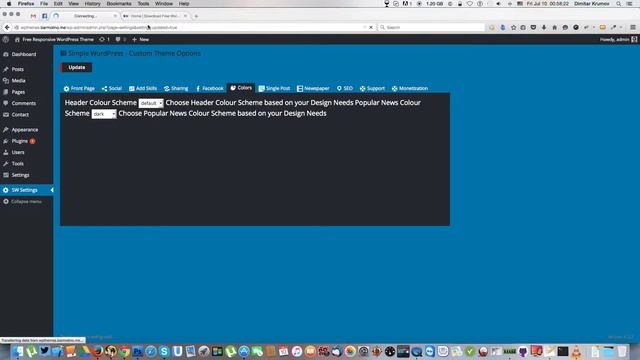Open the Help menu

184,4
